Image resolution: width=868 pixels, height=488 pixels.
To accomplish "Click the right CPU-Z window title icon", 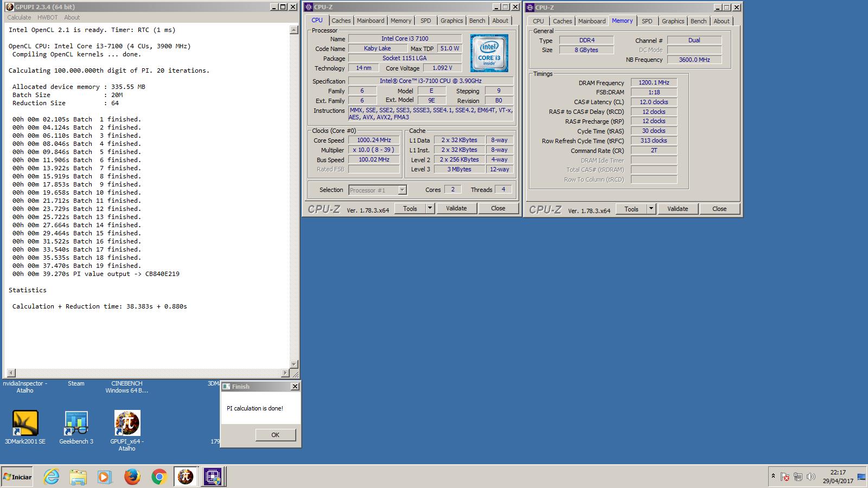I will pyautogui.click(x=530, y=8).
